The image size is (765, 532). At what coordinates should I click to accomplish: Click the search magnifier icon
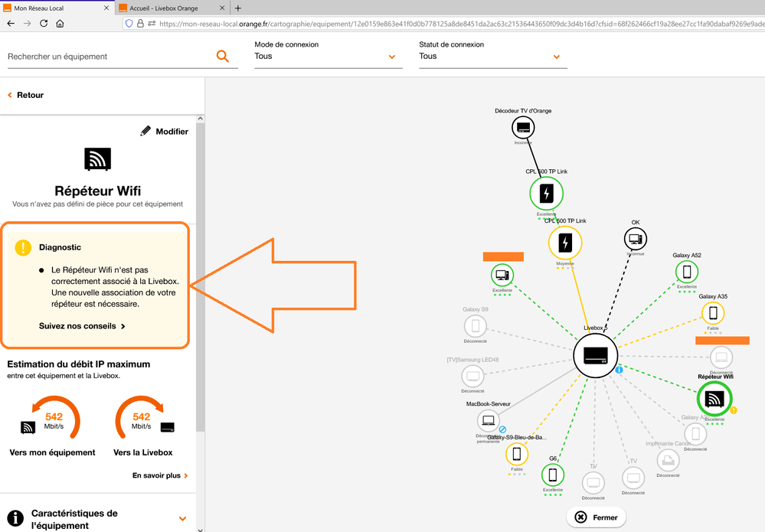(223, 57)
